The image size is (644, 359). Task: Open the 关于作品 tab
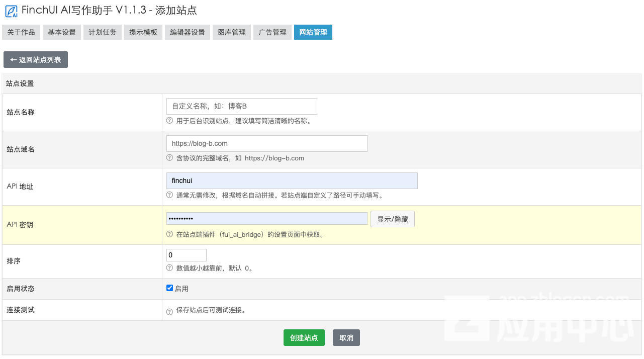pos(21,32)
